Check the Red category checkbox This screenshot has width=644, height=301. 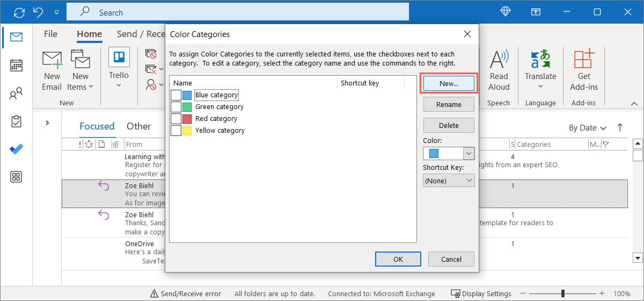[x=176, y=119]
